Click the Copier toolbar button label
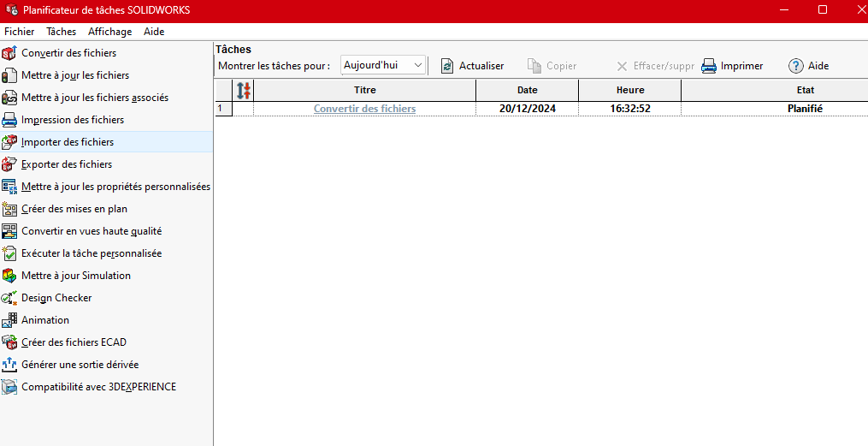868x446 pixels. point(561,66)
